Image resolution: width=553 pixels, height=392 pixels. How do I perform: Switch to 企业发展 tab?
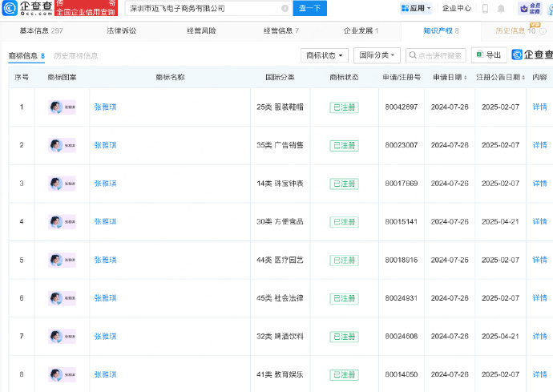pos(361,30)
